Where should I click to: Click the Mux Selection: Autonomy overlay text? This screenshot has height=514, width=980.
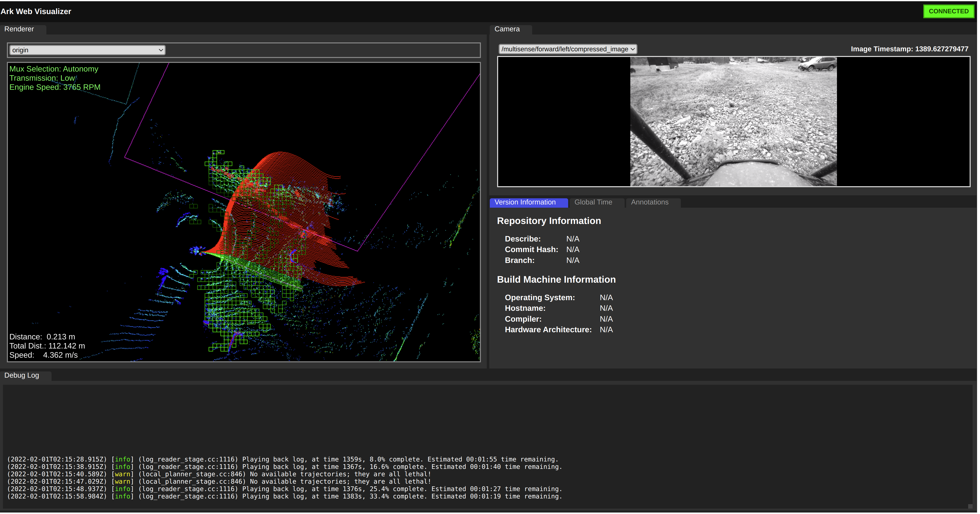pos(54,69)
